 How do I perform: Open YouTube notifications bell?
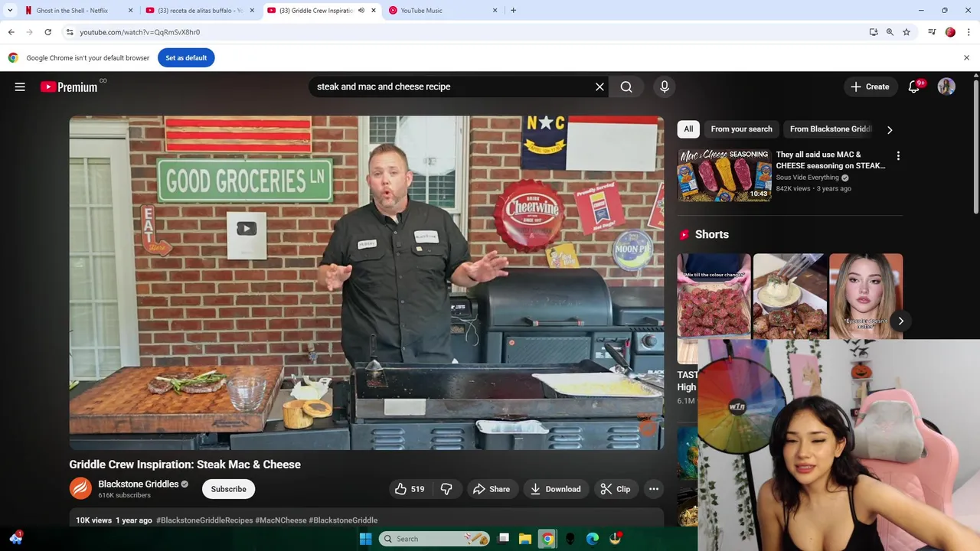click(914, 86)
